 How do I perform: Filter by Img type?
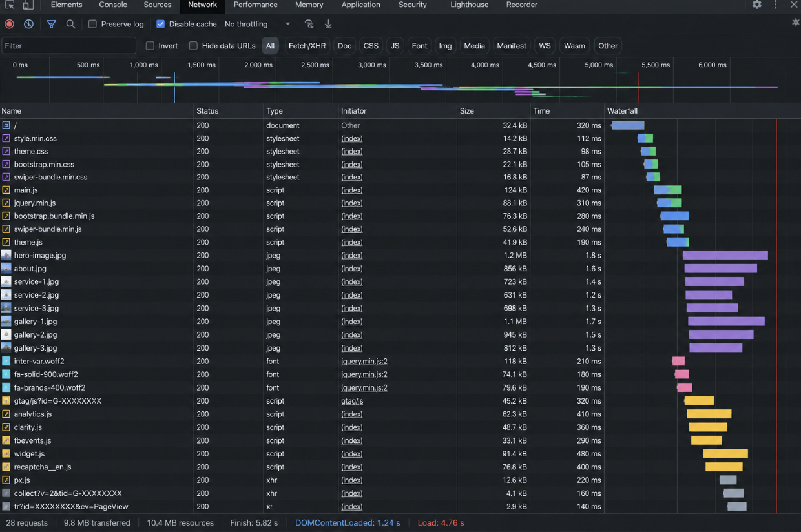tap(445, 46)
